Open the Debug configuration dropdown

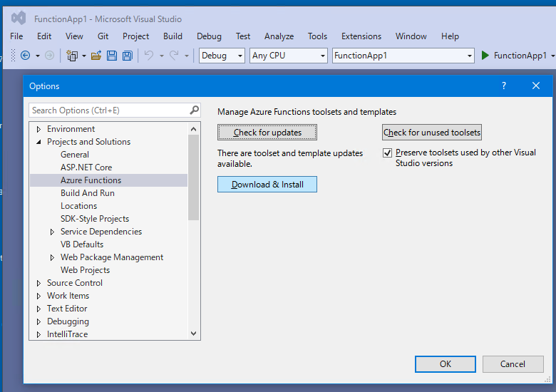click(x=222, y=56)
